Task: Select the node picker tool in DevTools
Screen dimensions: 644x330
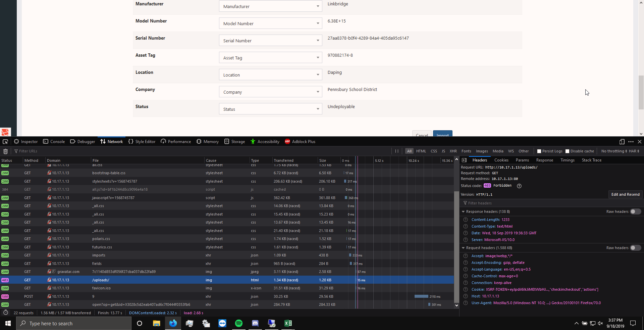Action: click(x=5, y=141)
